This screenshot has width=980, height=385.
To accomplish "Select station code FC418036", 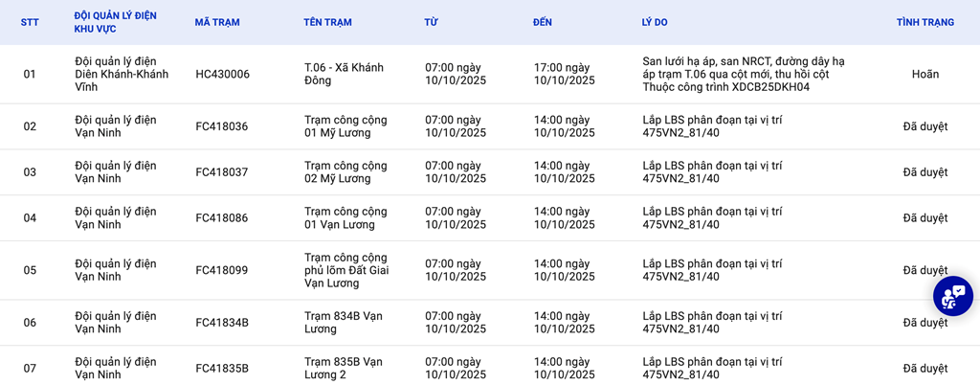I will [x=221, y=126].
